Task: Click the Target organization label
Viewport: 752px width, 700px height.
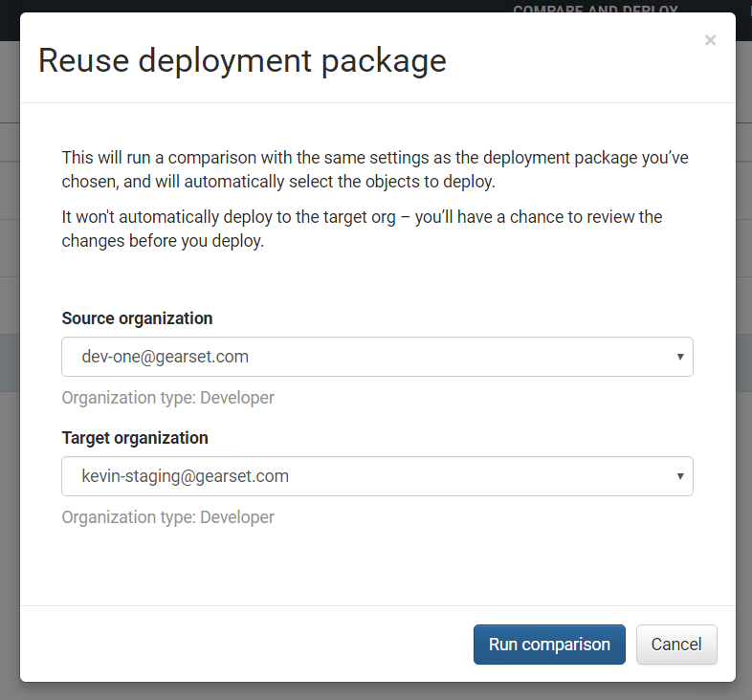Action: click(x=135, y=438)
